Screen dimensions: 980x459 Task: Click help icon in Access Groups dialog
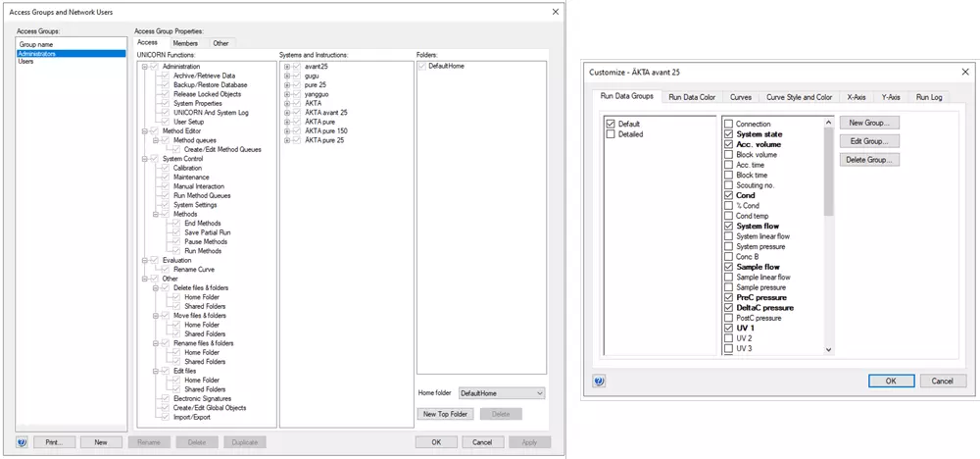pyautogui.click(x=22, y=442)
